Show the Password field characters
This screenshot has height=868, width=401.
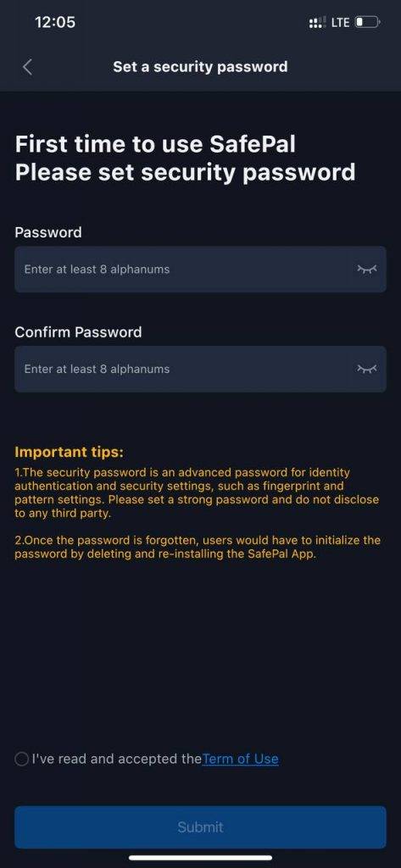coord(366,269)
